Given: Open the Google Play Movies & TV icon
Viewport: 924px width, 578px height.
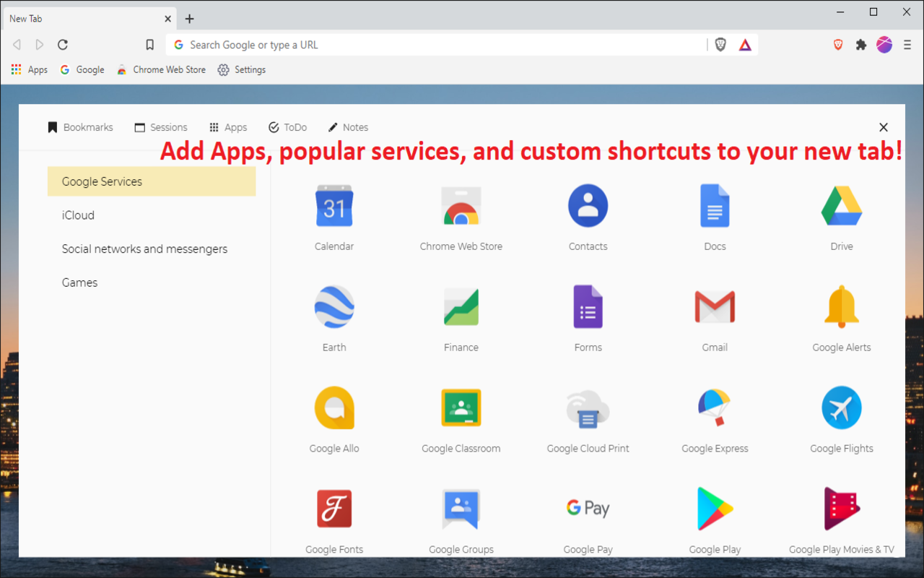Looking at the screenshot, I should tap(842, 509).
